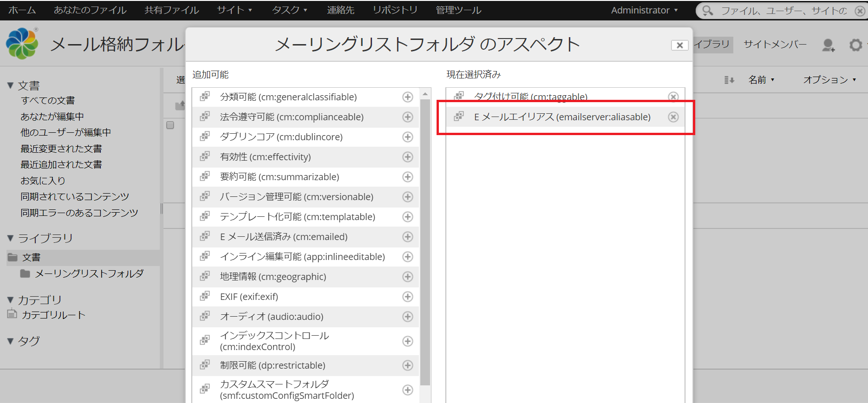
Task: Click the Alfresco logo
Action: click(22, 44)
